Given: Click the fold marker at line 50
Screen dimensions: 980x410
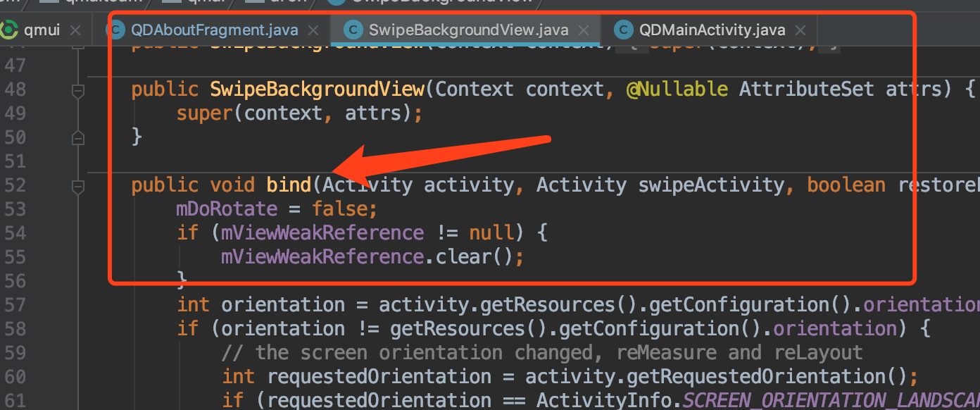Looking at the screenshot, I should tap(77, 137).
